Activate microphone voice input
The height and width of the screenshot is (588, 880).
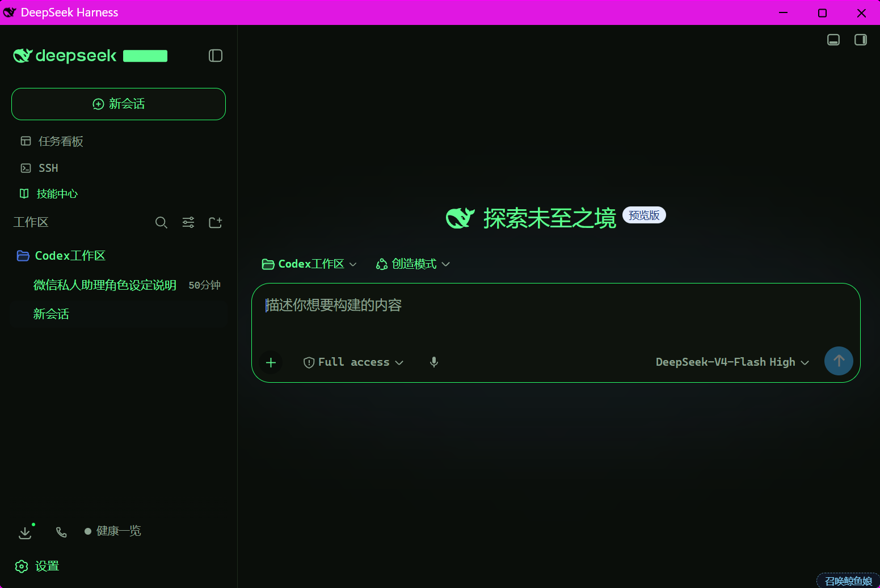434,362
